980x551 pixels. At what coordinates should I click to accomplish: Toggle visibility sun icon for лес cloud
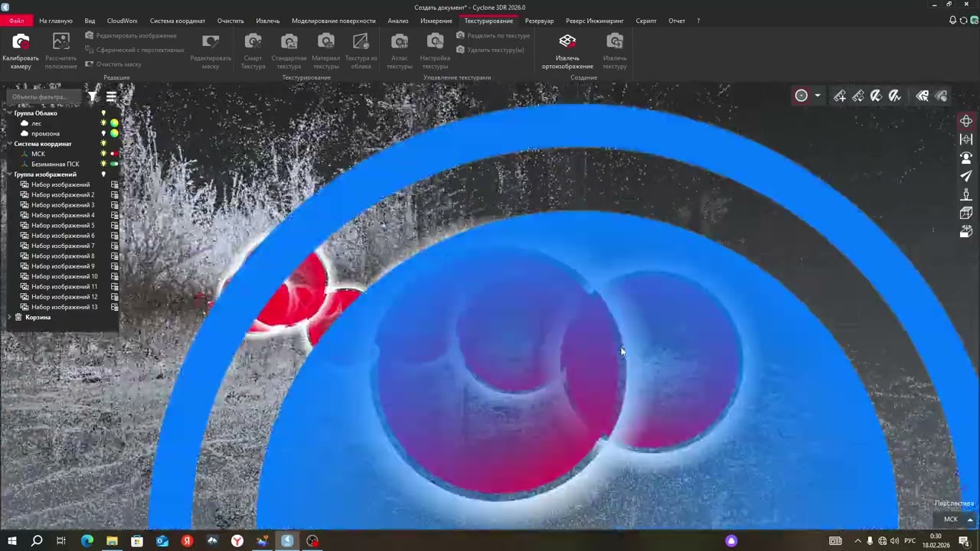pos(104,123)
